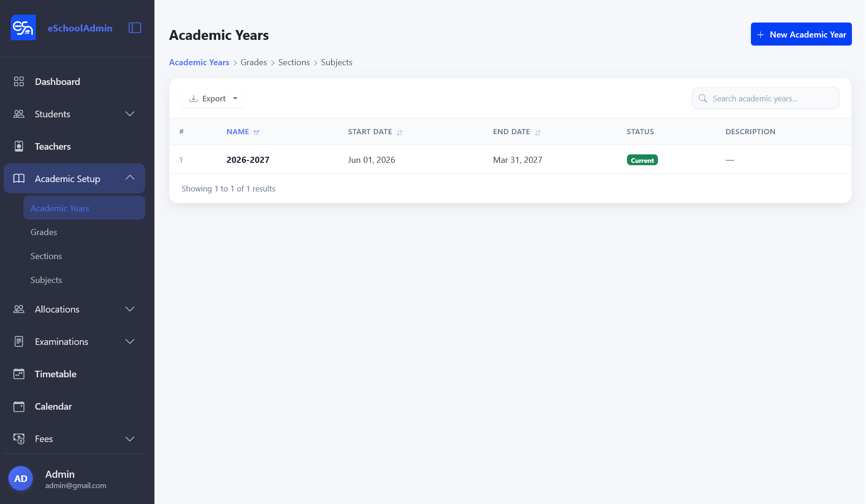Image resolution: width=866 pixels, height=504 pixels.
Task: Click the New Academic Year button
Action: 801,34
